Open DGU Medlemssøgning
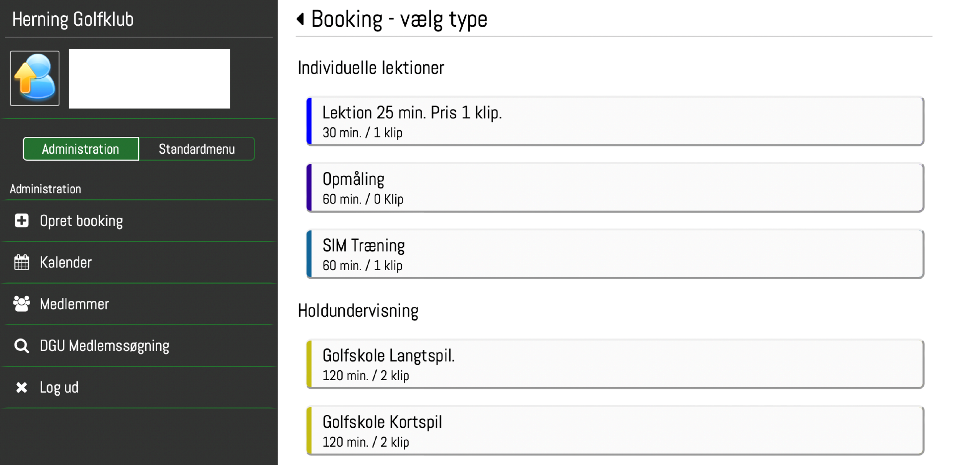This screenshot has width=980, height=465. pyautogui.click(x=104, y=346)
